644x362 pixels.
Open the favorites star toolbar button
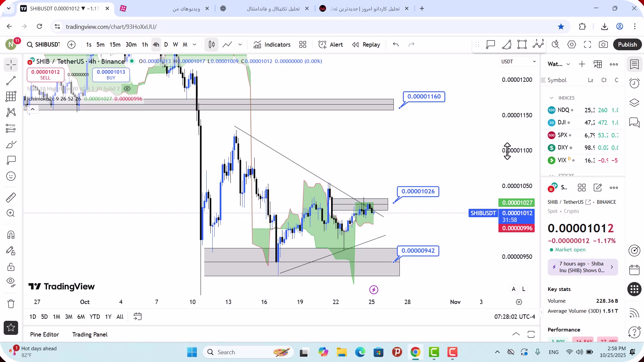[11, 328]
